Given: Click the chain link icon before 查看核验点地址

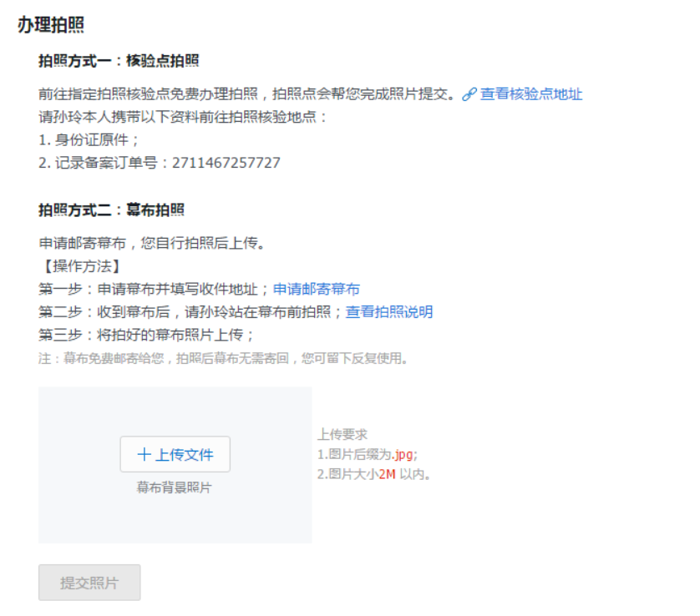Looking at the screenshot, I should tap(469, 94).
